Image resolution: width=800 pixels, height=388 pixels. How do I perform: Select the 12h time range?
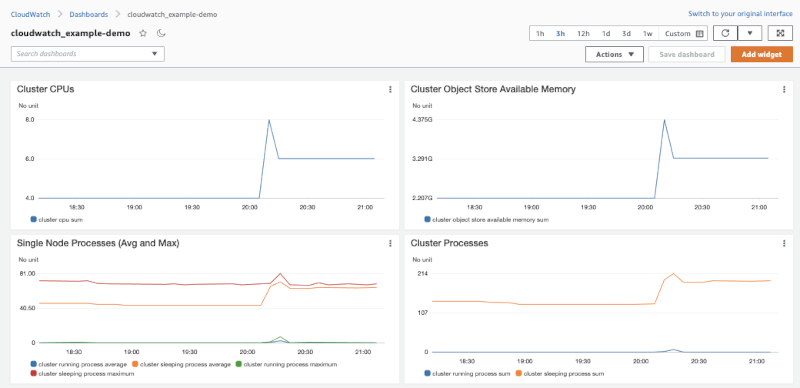point(583,34)
